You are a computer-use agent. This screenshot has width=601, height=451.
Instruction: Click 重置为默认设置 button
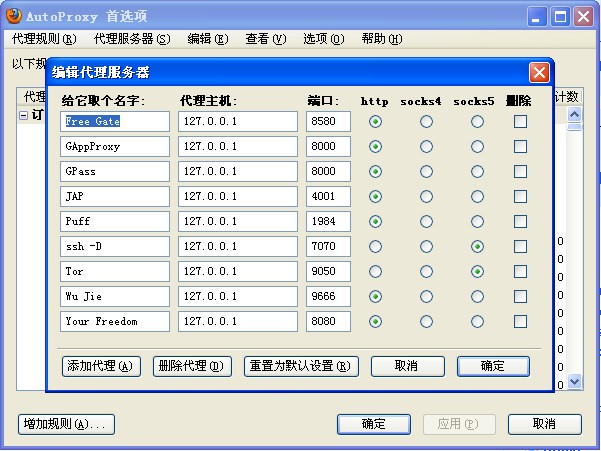[301, 366]
